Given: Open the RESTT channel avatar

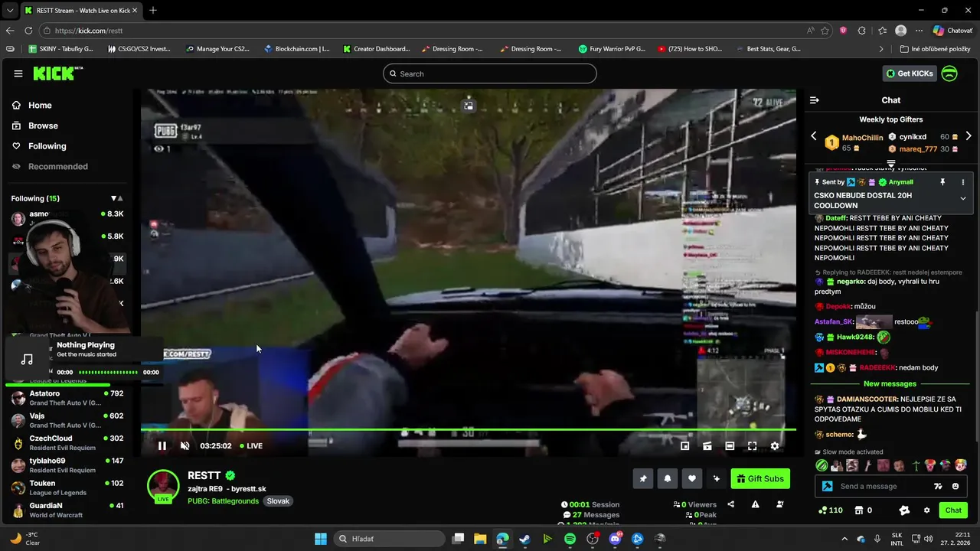Looking at the screenshot, I should [x=163, y=485].
